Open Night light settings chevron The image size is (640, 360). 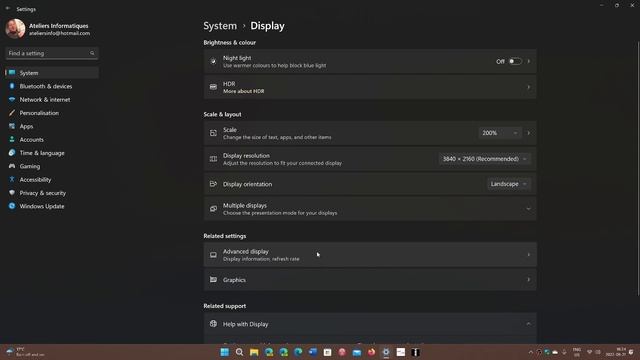[529, 61]
